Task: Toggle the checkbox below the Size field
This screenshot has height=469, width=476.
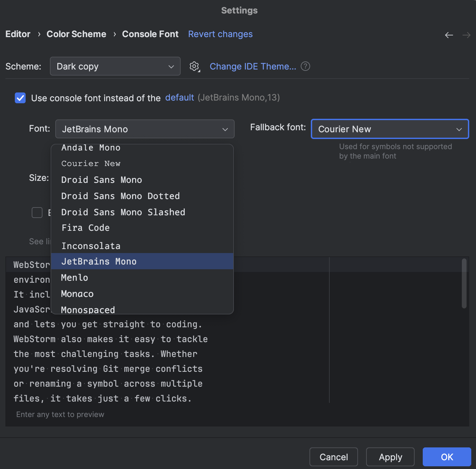Action: tap(37, 213)
